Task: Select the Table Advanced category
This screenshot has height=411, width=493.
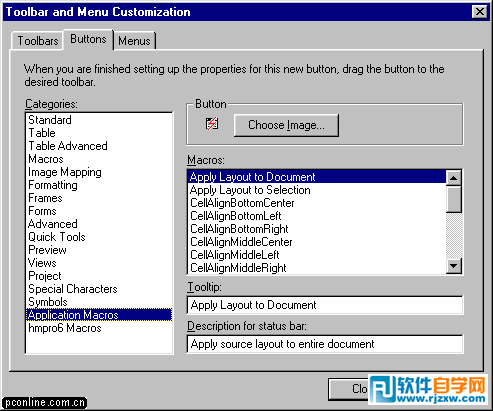Action: coord(68,146)
